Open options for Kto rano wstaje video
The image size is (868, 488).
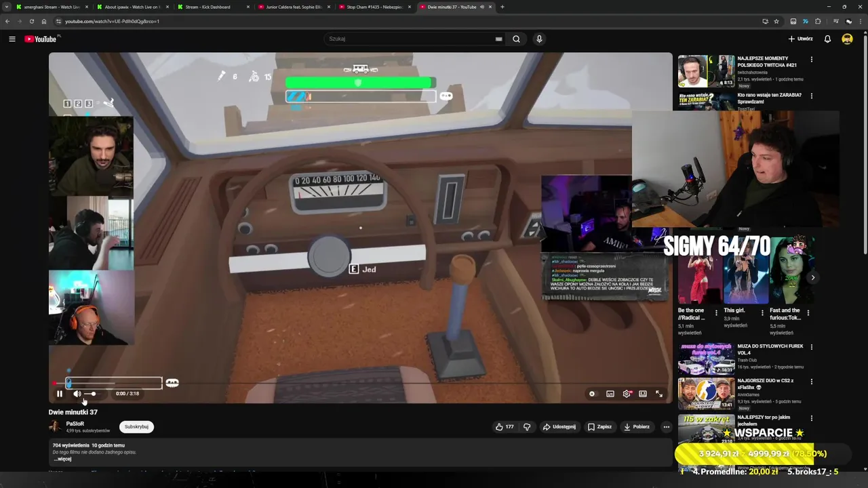point(811,97)
